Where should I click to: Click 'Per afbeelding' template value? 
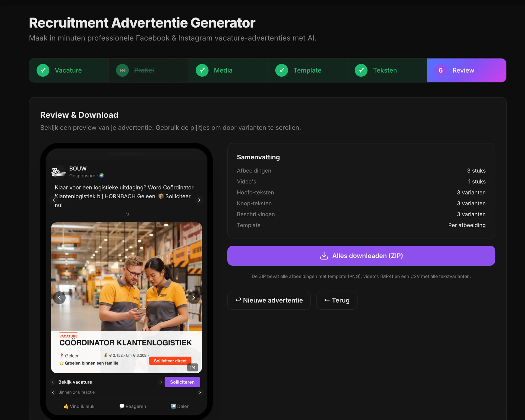[467, 225]
